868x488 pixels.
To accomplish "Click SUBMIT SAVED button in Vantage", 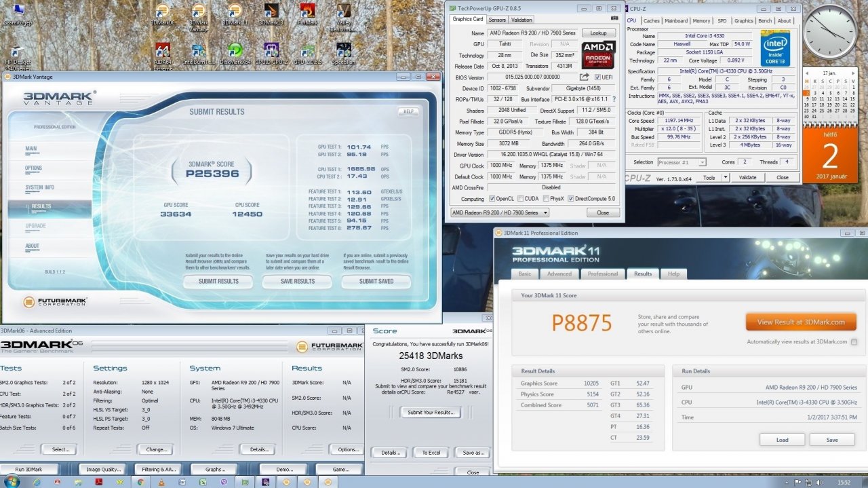I will coord(376,281).
